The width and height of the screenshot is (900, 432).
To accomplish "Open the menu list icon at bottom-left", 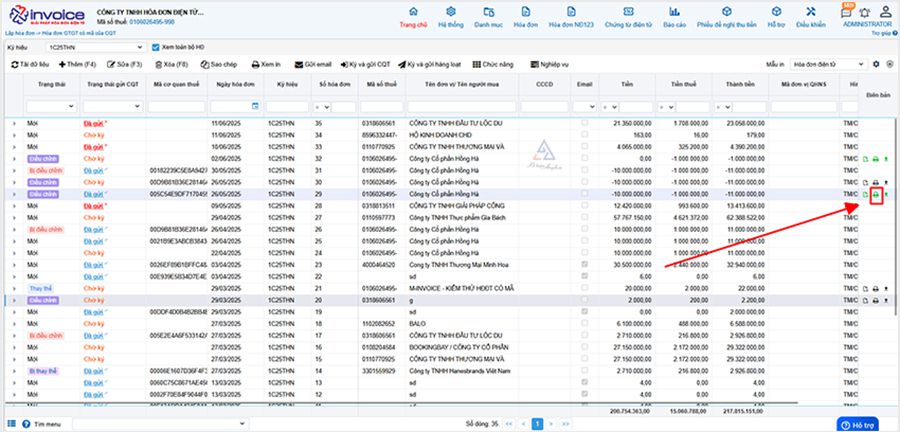I will click(x=11, y=423).
